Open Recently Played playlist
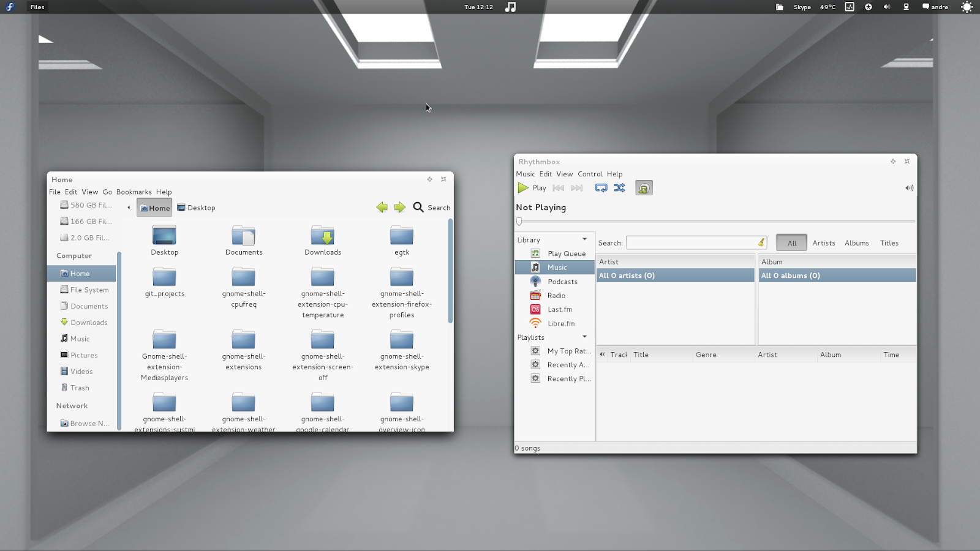980x551 pixels. (555, 378)
